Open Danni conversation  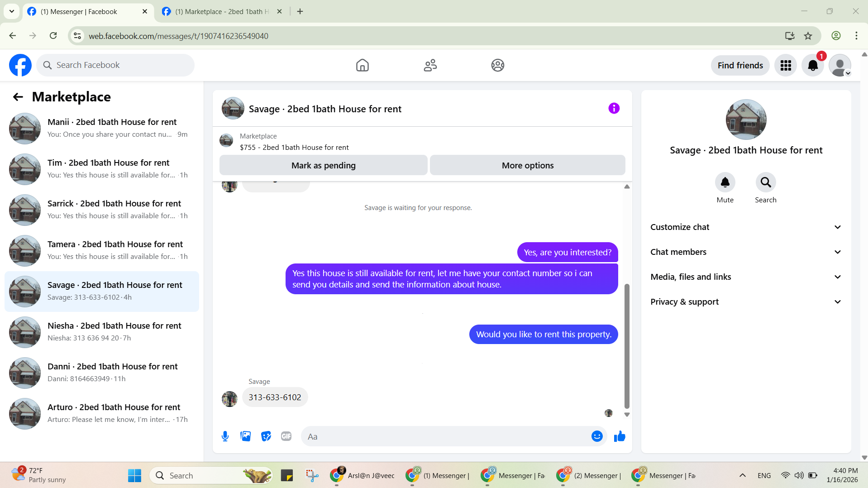[102, 373]
